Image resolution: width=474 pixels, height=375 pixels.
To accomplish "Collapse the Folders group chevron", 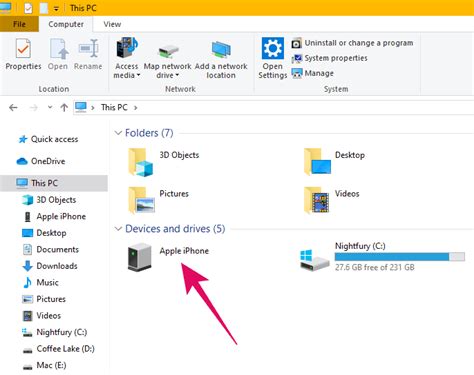I will [x=118, y=133].
